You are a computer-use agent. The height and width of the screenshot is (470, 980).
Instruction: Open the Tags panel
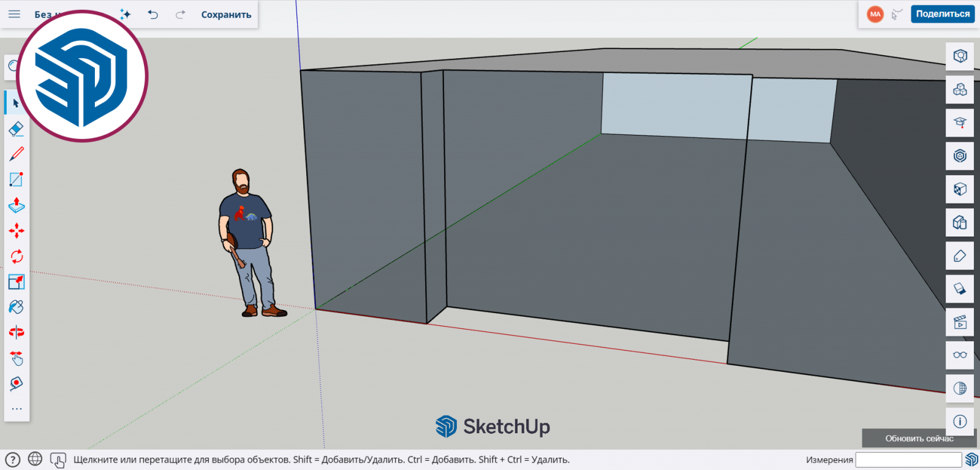pos(960,256)
